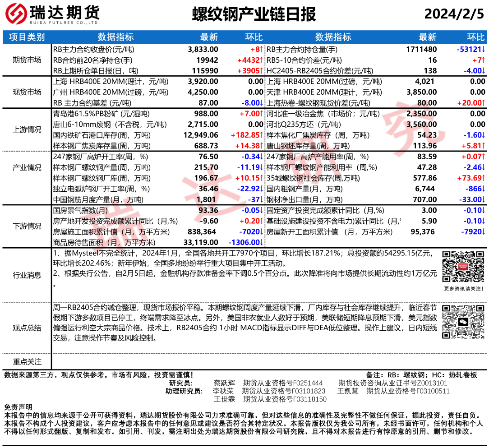This screenshot has width=489, height=448.
Task: Click 钢材净出口量 value 707.00
Action: pos(425,200)
